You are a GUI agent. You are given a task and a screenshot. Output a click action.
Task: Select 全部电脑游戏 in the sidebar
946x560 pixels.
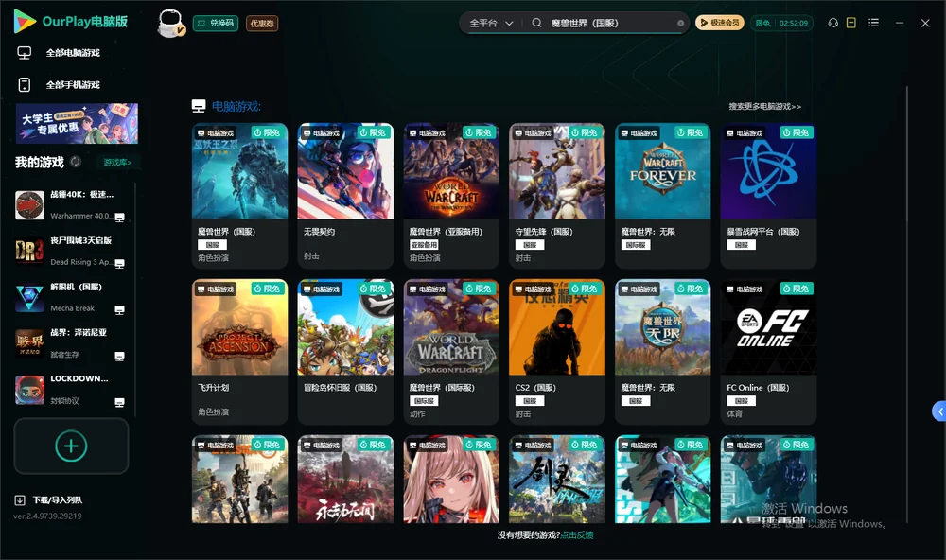coord(73,53)
